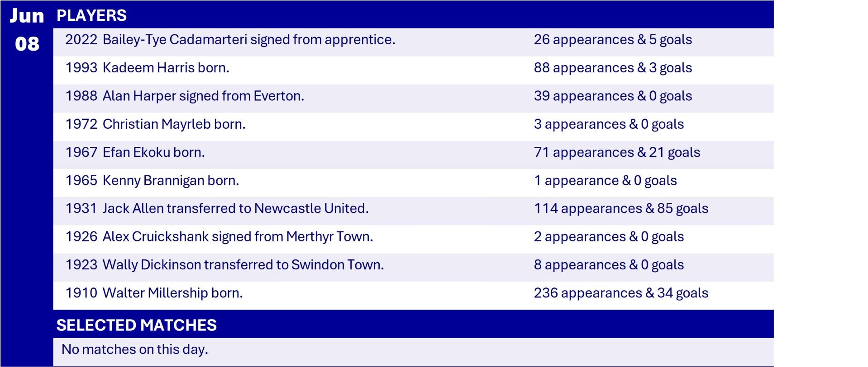Select the 88 appearances & 3 goals stat
This screenshot has height=367, width=868.
click(613, 68)
